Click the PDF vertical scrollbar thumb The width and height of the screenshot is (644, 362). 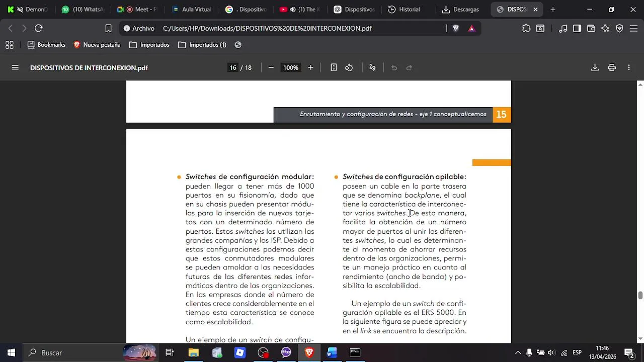(640, 295)
